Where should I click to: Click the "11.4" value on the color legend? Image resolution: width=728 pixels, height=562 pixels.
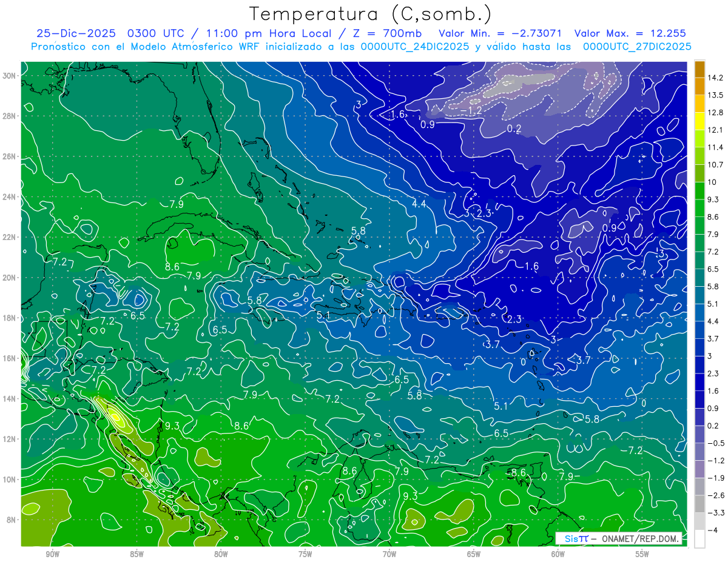[x=716, y=147]
